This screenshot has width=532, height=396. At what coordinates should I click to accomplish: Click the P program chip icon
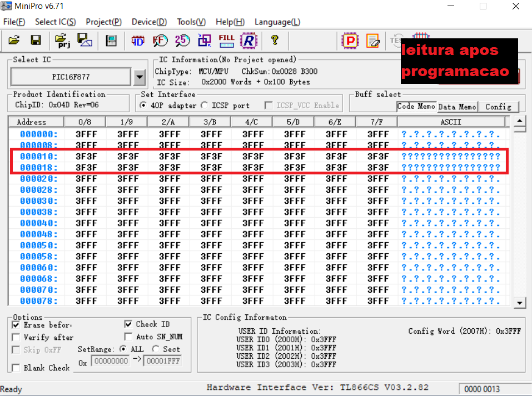[350, 41]
